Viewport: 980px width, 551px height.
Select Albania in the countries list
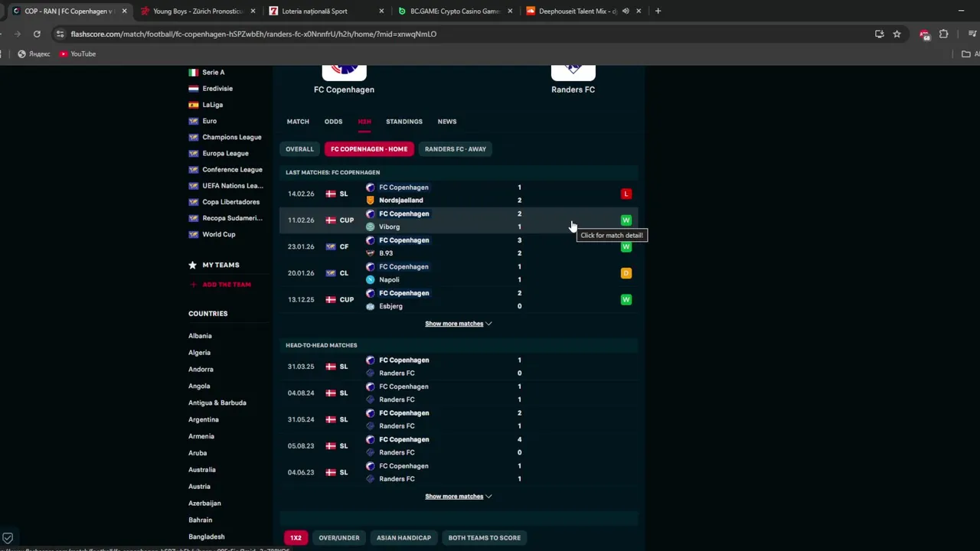point(200,336)
